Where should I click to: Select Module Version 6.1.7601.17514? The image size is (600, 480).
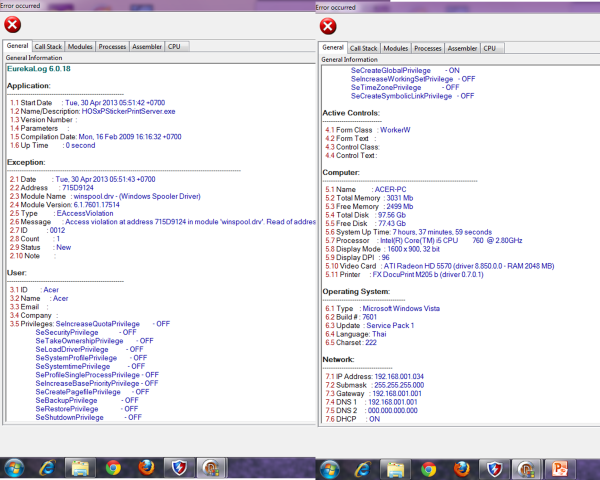click(x=96, y=205)
